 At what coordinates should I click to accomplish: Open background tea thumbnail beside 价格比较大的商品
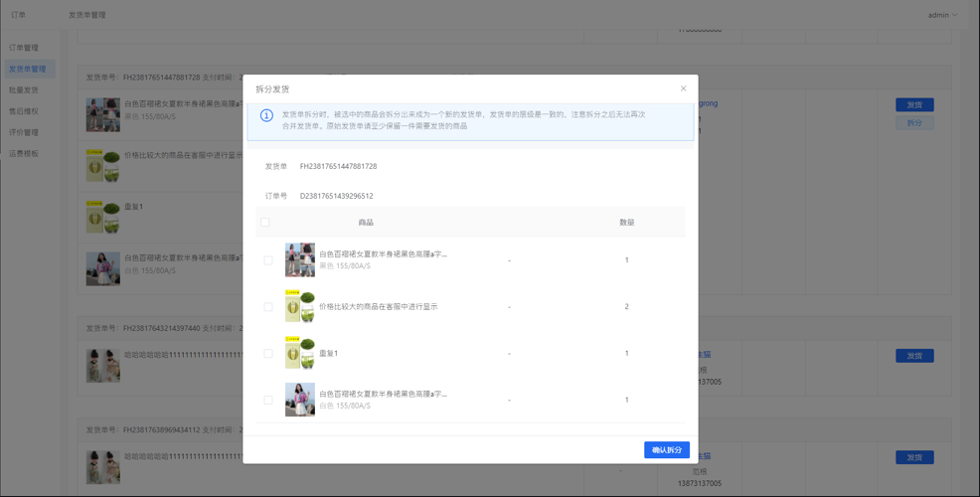pyautogui.click(x=103, y=166)
